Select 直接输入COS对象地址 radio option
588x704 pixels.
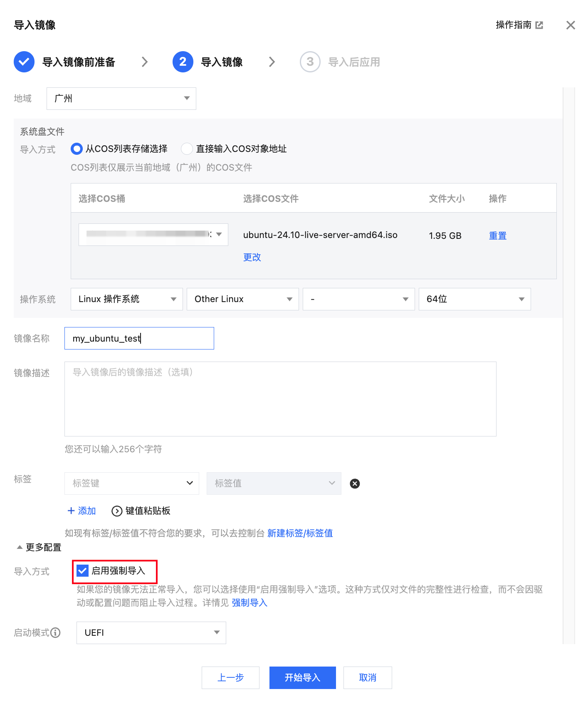tap(187, 149)
